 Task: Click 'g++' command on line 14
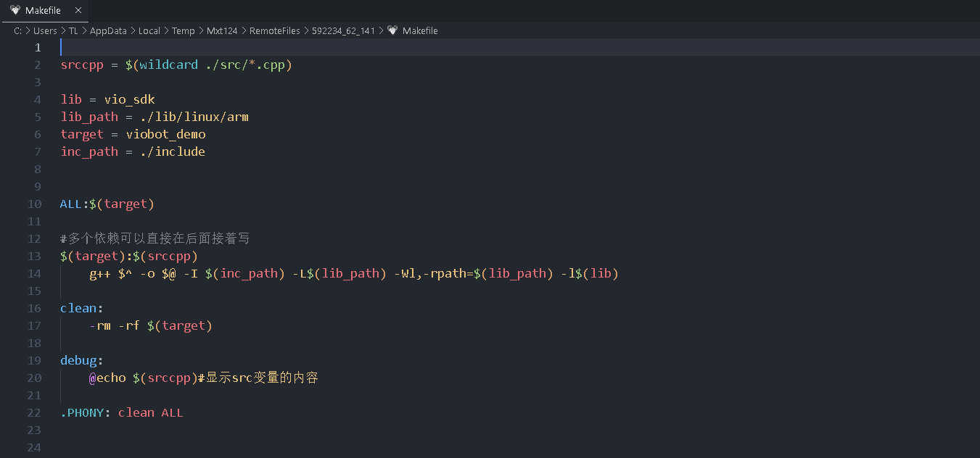[100, 273]
